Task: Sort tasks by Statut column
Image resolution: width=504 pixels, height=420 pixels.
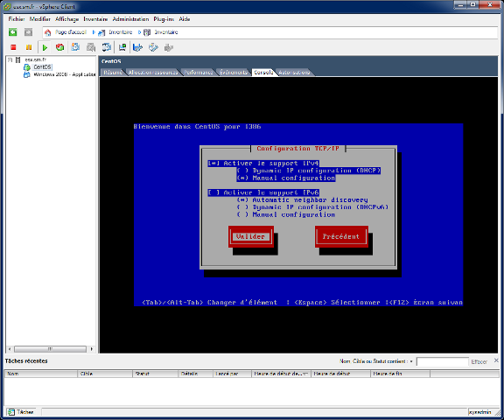Action: (x=155, y=374)
